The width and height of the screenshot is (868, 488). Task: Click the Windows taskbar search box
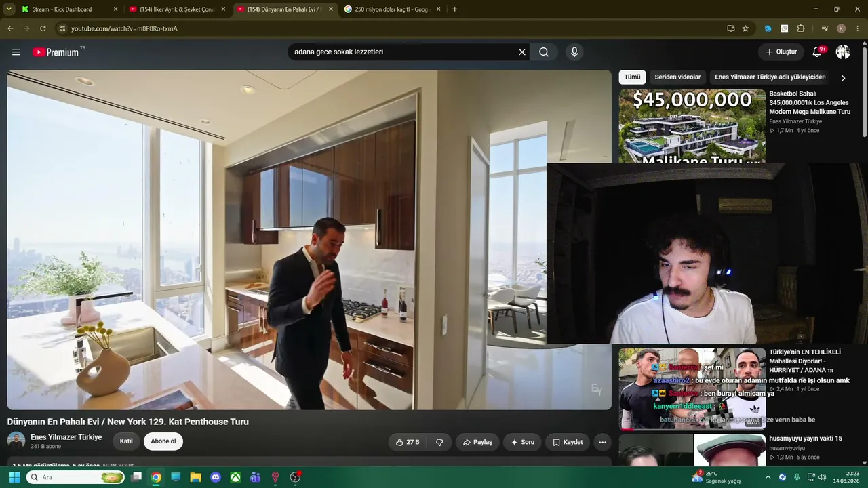tap(76, 477)
